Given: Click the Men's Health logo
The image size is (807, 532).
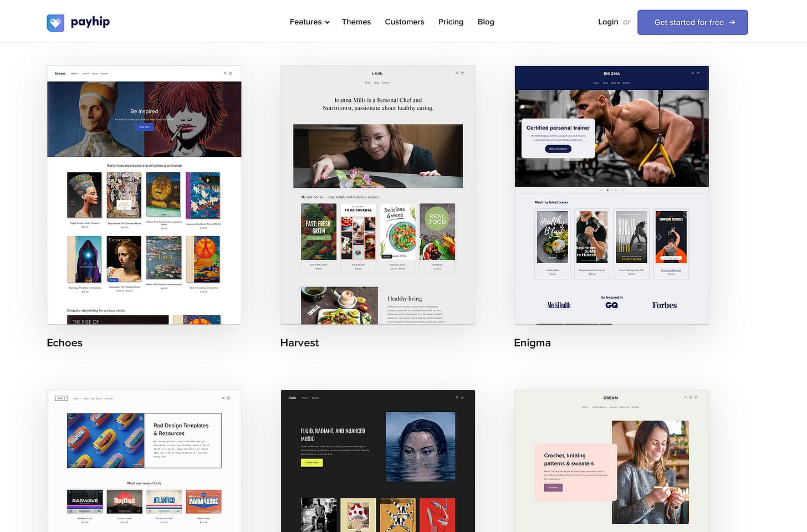Looking at the screenshot, I should pos(559,305).
